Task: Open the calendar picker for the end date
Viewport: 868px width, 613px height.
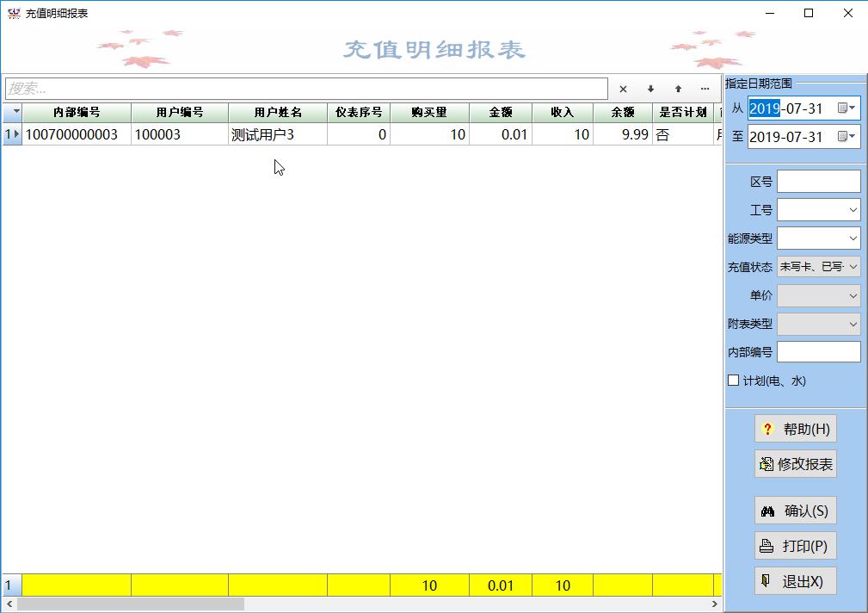Action: click(x=847, y=137)
